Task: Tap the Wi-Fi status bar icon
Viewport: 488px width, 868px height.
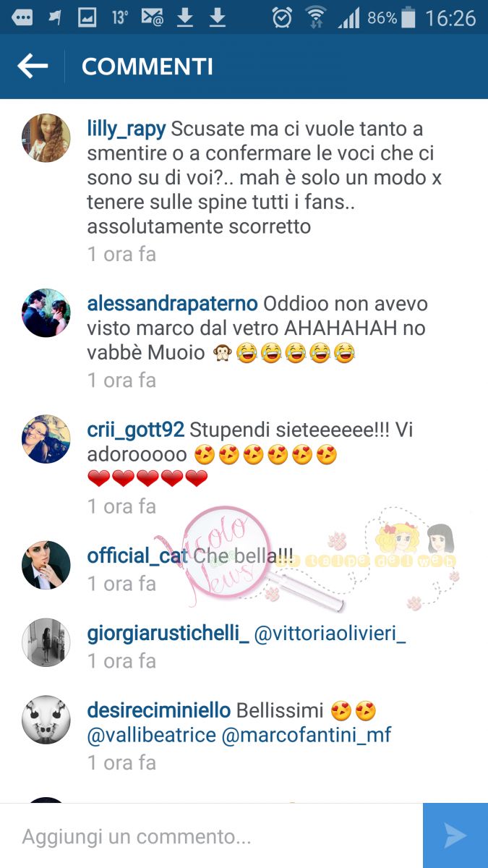Action: (x=316, y=17)
